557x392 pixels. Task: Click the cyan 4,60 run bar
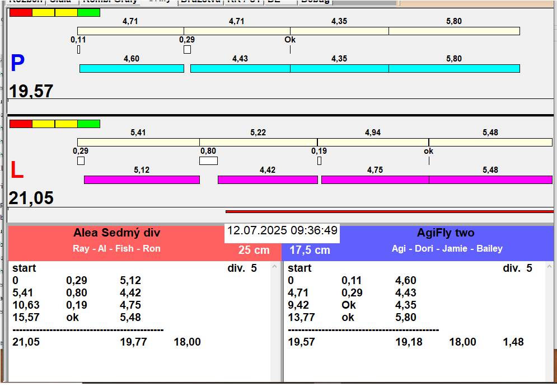point(132,68)
